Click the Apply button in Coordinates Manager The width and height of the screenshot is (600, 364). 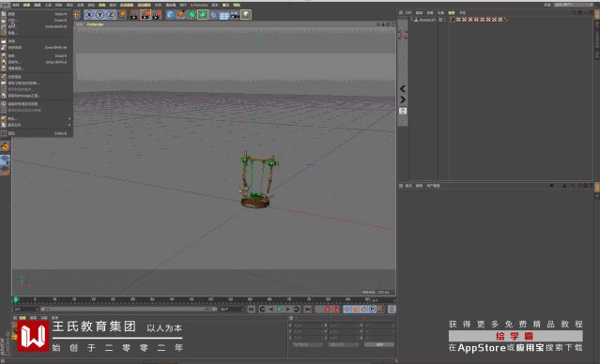[x=379, y=344]
